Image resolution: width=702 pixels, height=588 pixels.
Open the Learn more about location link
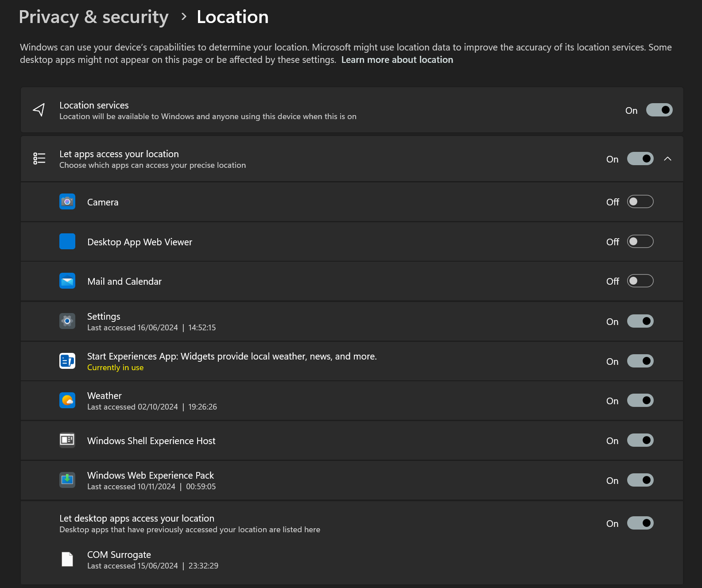click(x=397, y=60)
